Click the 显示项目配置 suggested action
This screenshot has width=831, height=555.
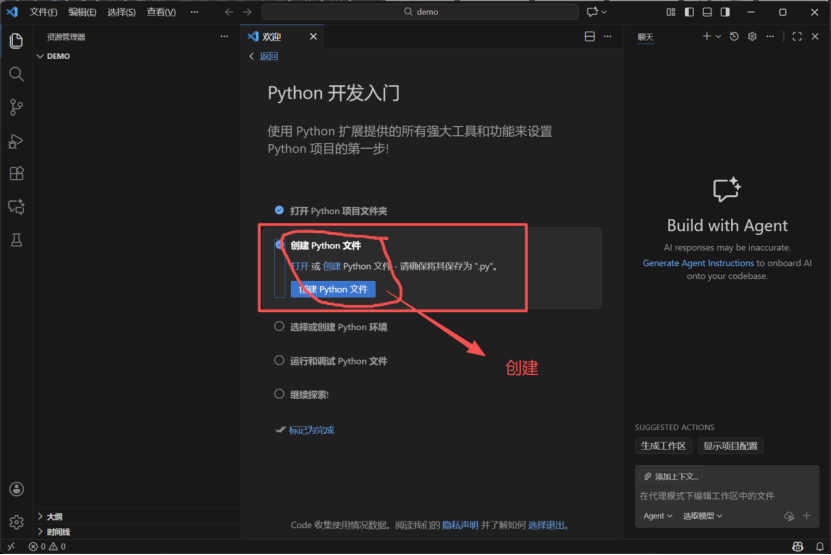pyautogui.click(x=730, y=446)
